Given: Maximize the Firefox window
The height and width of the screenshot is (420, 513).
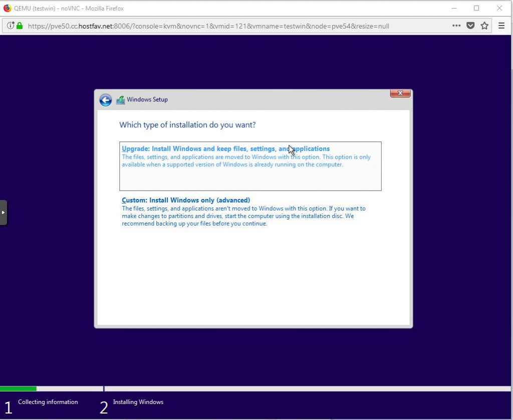Looking at the screenshot, I should pos(476,8).
